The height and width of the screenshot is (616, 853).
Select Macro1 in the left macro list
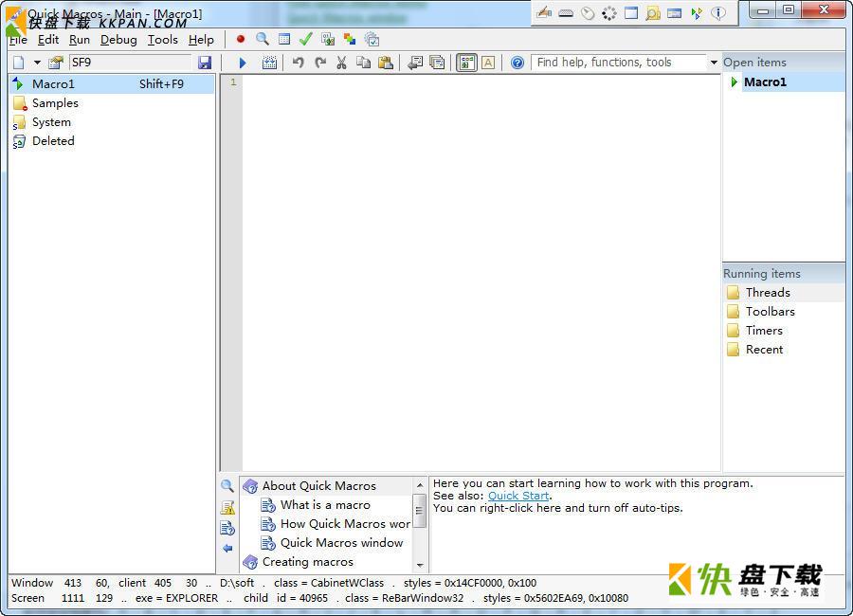(112, 84)
